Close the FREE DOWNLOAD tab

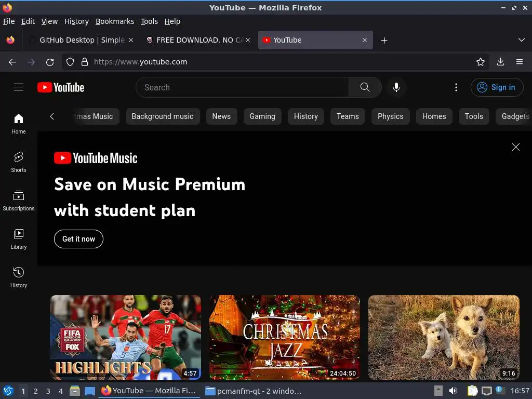tap(248, 40)
